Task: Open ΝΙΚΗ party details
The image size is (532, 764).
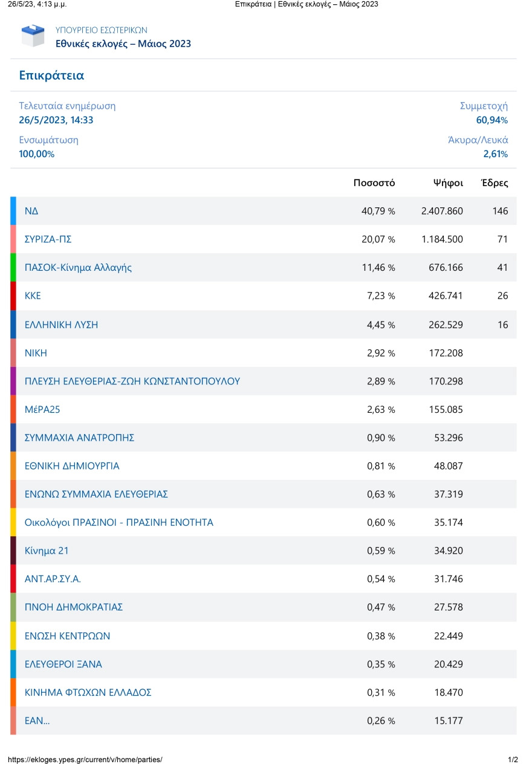Action: 36,353
